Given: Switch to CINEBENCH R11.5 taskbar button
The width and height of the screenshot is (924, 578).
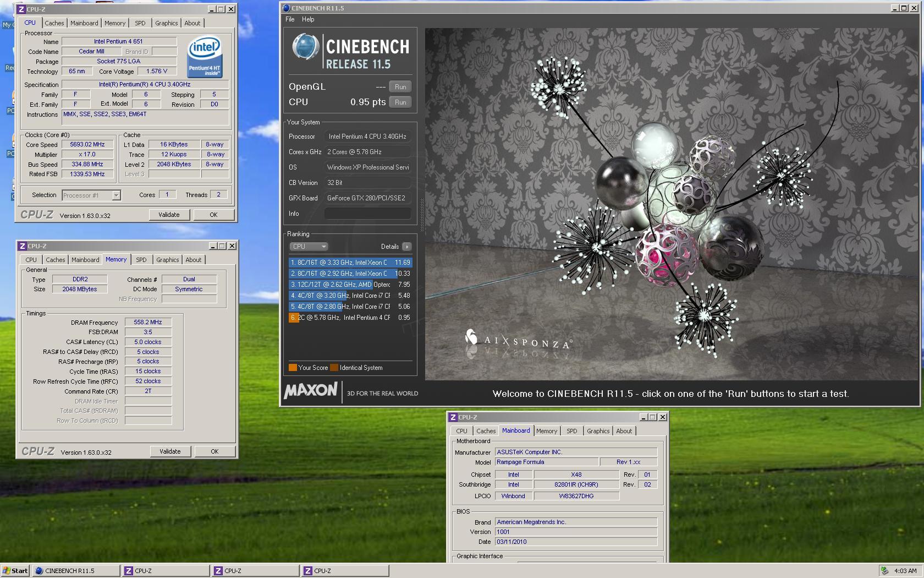Looking at the screenshot, I should pos(76,571).
